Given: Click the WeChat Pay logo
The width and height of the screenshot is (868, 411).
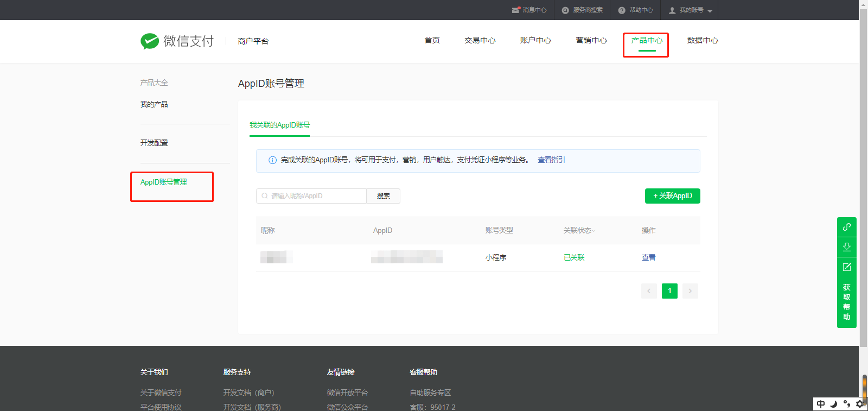Looking at the screenshot, I should pos(177,41).
